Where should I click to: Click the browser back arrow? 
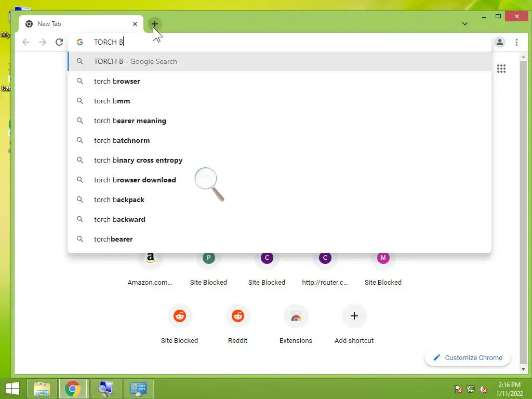(26, 42)
